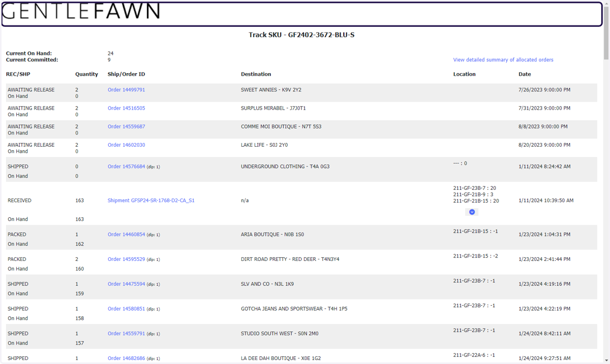Open Order 14499791 link
This screenshot has height=364, width=610.
(x=126, y=90)
